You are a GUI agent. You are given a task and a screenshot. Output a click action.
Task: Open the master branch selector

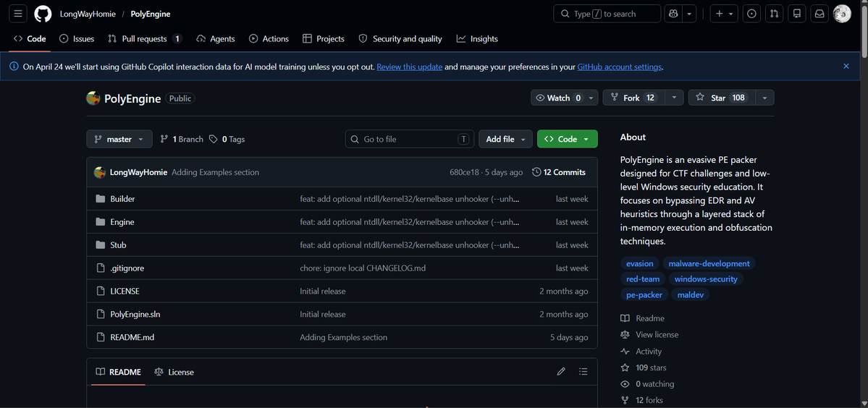coord(119,140)
